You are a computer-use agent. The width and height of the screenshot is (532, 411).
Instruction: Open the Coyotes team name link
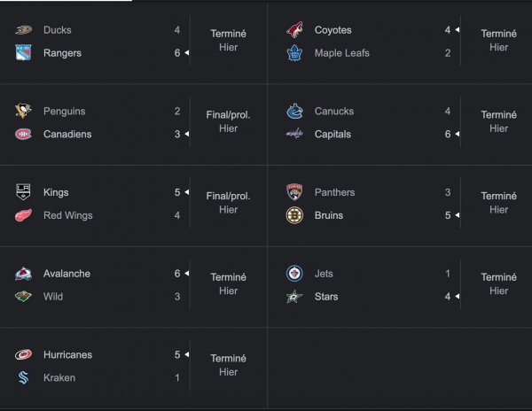pos(333,30)
